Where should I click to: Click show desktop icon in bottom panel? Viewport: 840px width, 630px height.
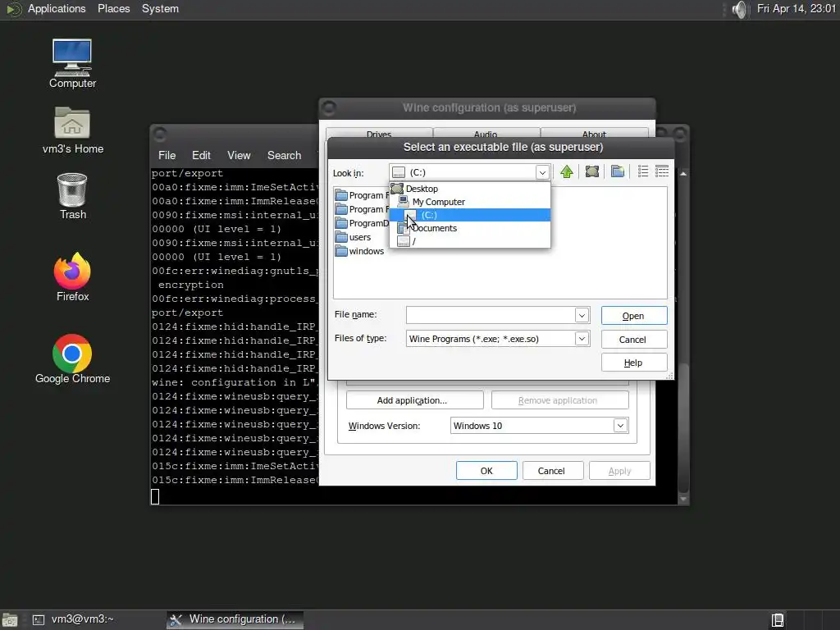coord(10,620)
